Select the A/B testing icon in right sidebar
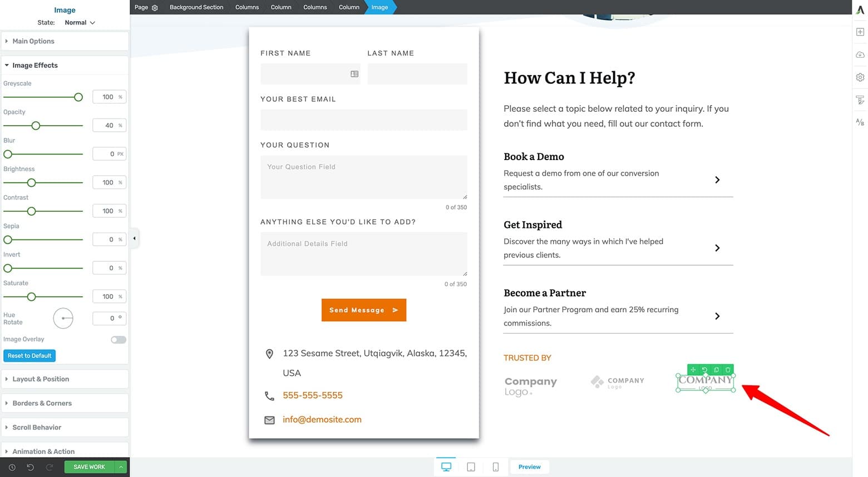The image size is (868, 477). (860, 121)
